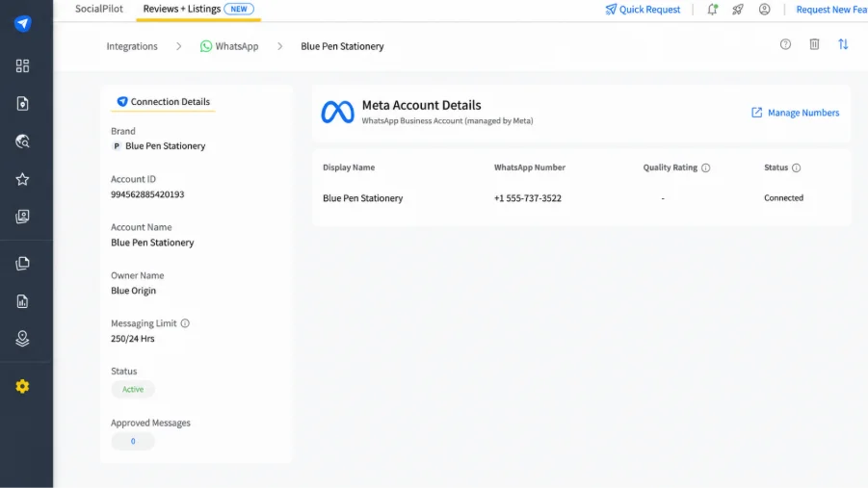Click the Meta logo

coord(338,113)
